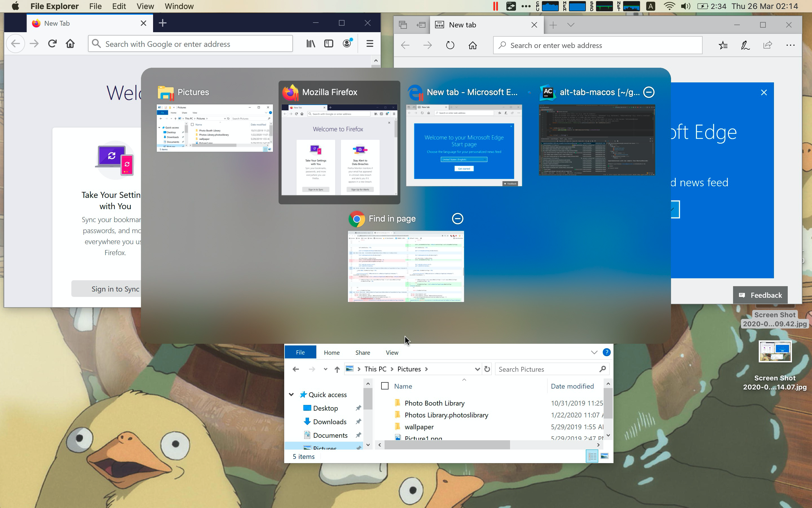Viewport: 812px width, 508px height.
Task: Click File Explorer refresh address button
Action: 487,369
